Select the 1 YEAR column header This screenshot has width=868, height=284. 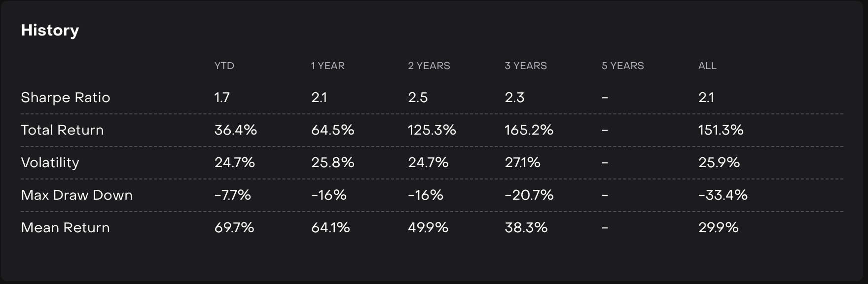point(327,66)
